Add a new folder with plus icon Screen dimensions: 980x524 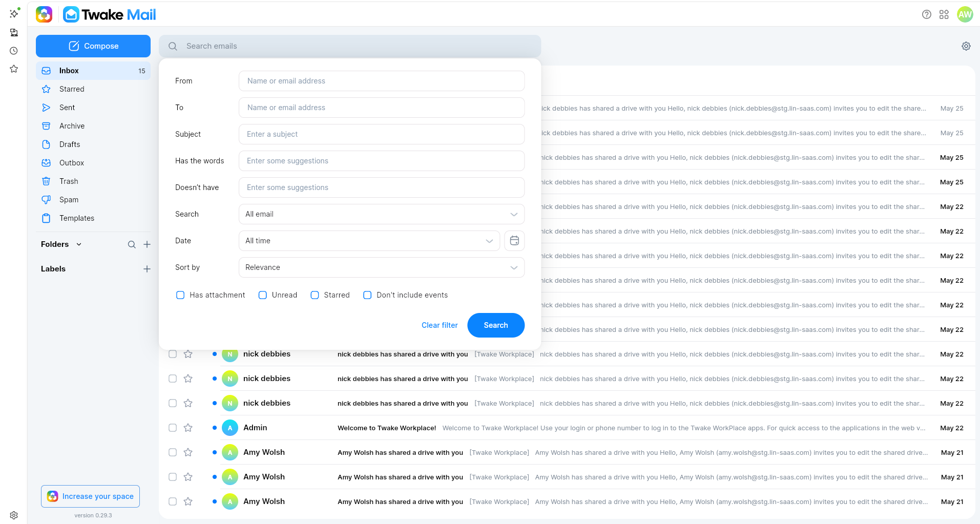147,244
